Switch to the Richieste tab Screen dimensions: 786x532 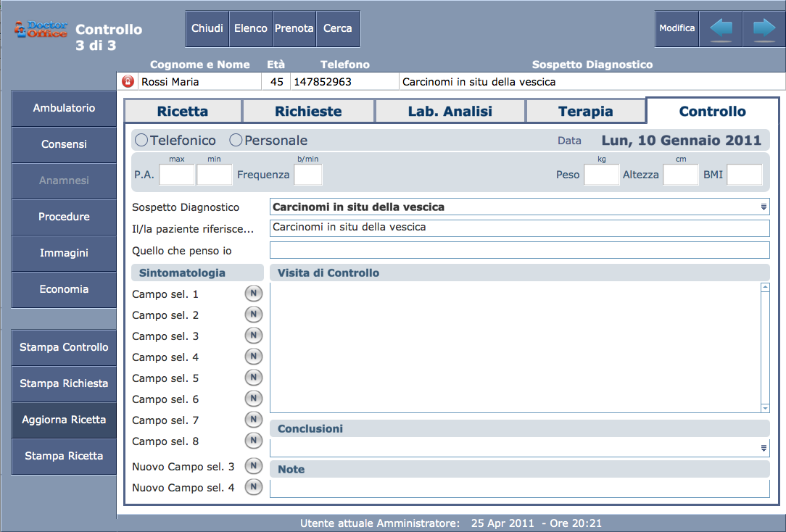pos(308,111)
